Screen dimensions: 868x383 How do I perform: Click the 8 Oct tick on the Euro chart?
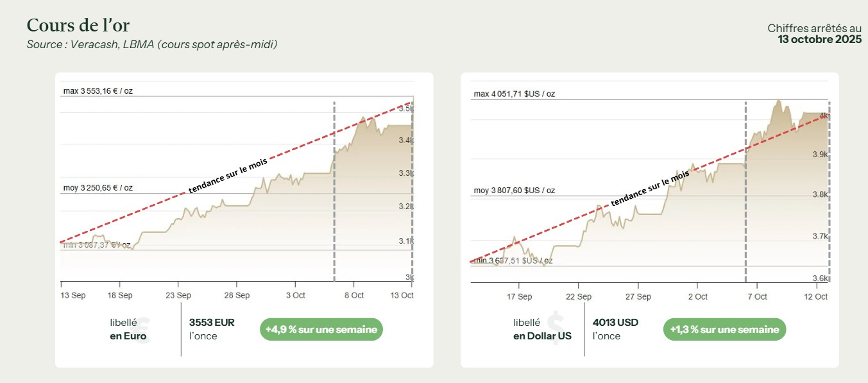pyautogui.click(x=353, y=295)
